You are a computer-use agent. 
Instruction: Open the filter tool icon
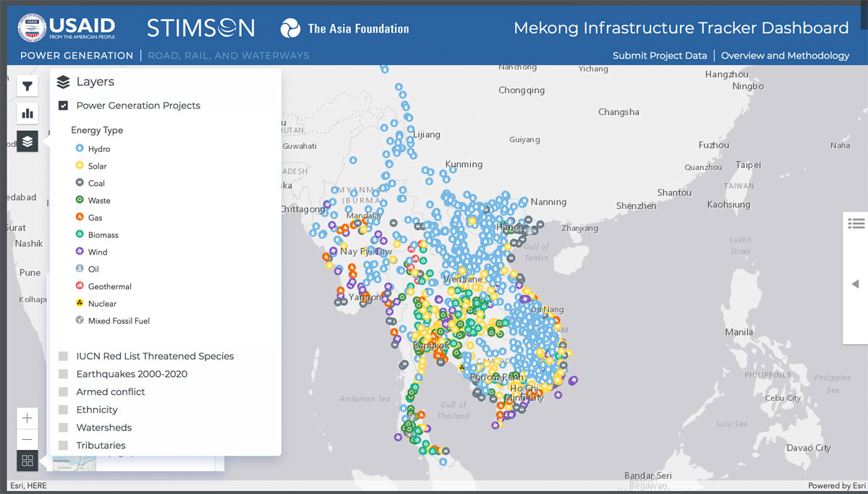(27, 87)
